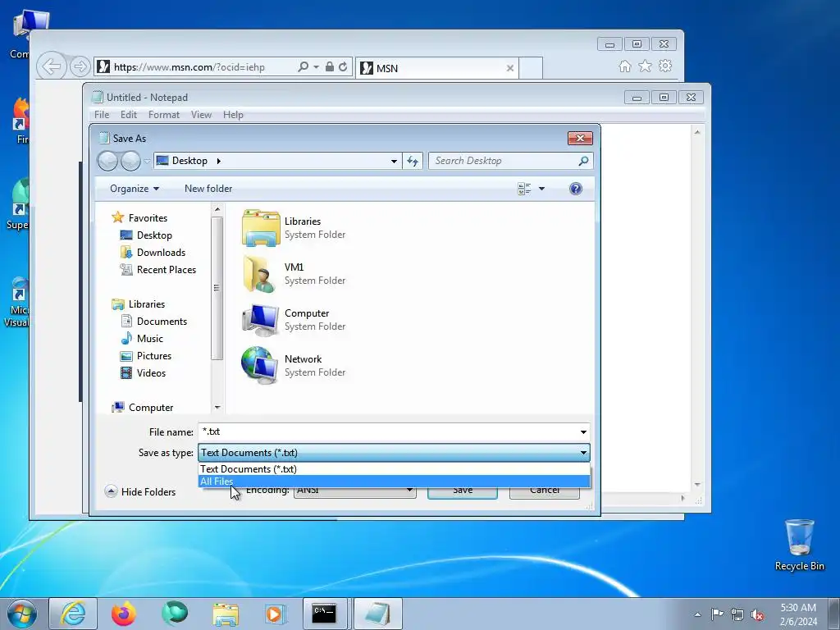Click Save As back navigation button
This screenshot has width=840, height=630.
[x=107, y=161]
